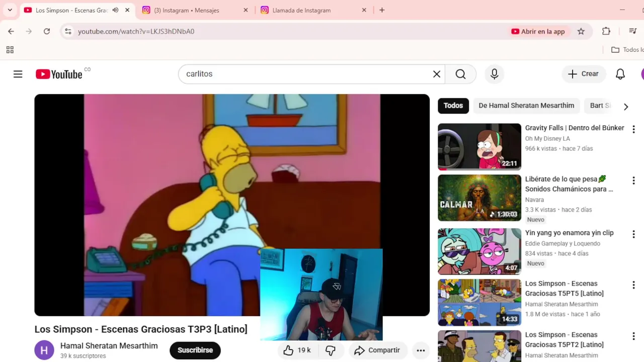Switch to Llamada de Instagram tab

coord(313,10)
